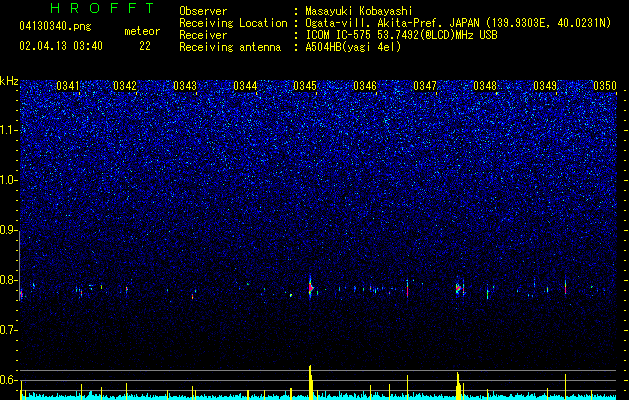Click the 0347 time marker
This screenshot has height=400, width=629.
coord(425,86)
